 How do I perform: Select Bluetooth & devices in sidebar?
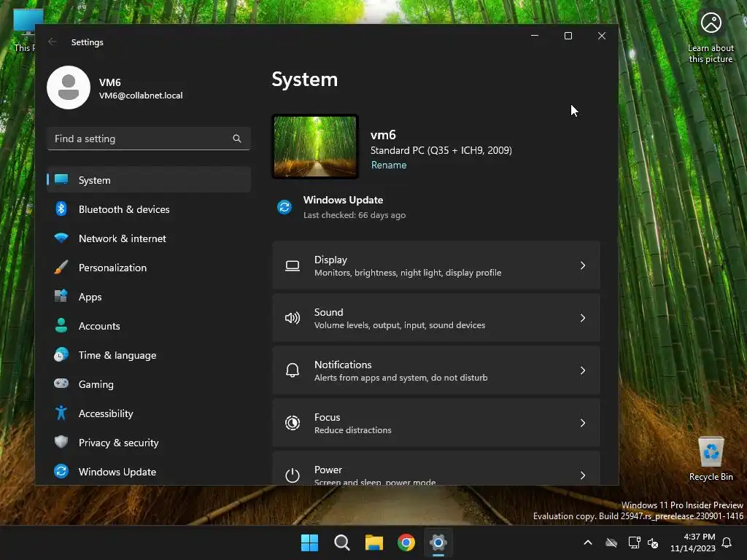[x=149, y=209]
